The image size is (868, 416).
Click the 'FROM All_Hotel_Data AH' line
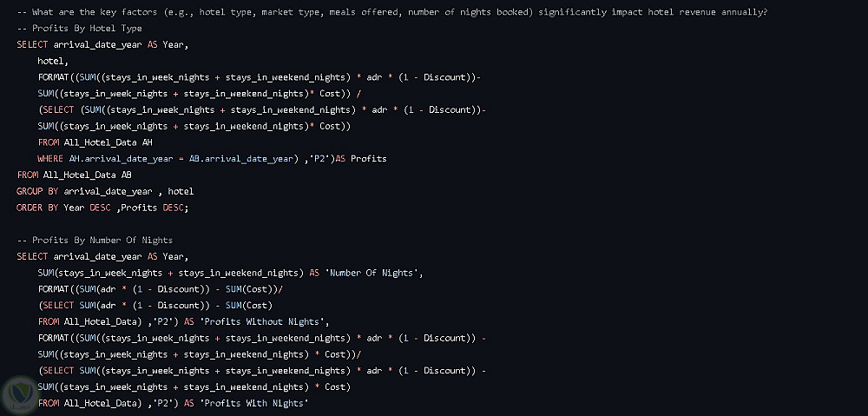95,142
